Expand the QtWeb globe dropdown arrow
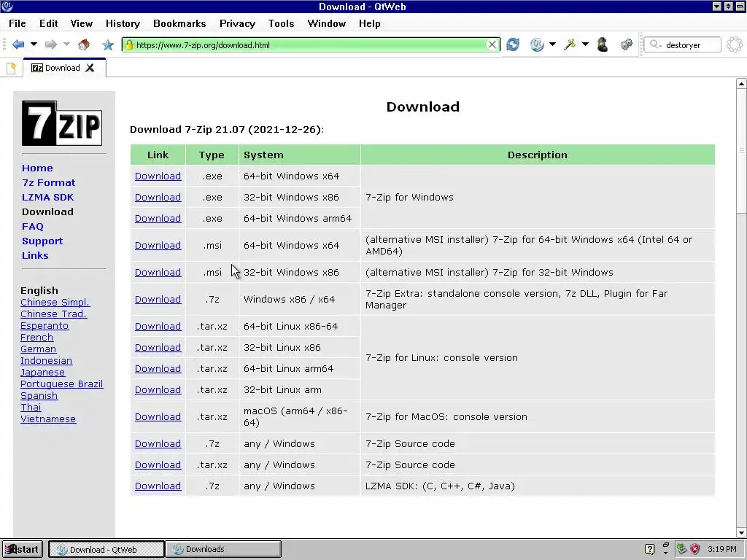This screenshot has height=560, width=747. (552, 44)
